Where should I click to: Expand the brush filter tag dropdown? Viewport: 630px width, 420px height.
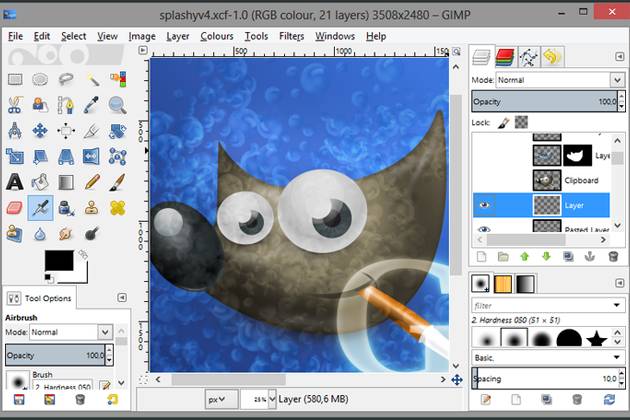click(617, 305)
